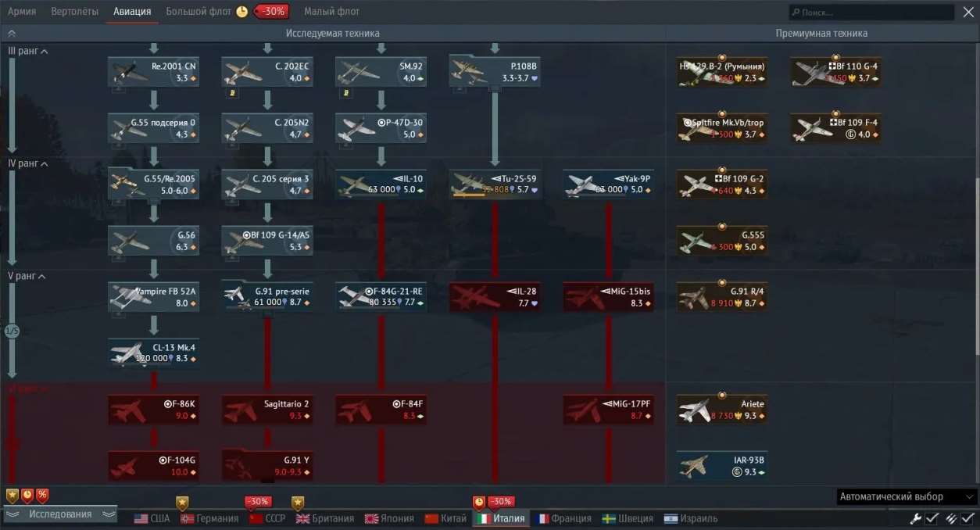Open the locked G.91 Y group
The image size is (980, 530).
click(268, 466)
